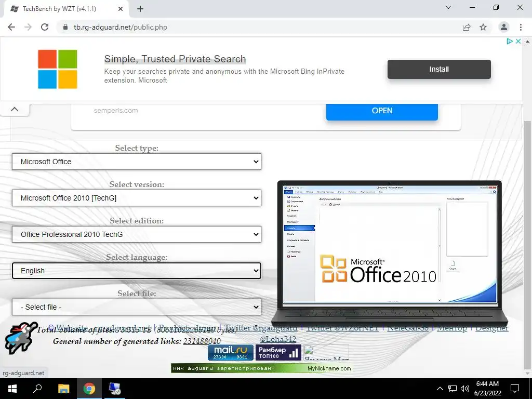Install Bing InPrivate extension

pyautogui.click(x=439, y=69)
